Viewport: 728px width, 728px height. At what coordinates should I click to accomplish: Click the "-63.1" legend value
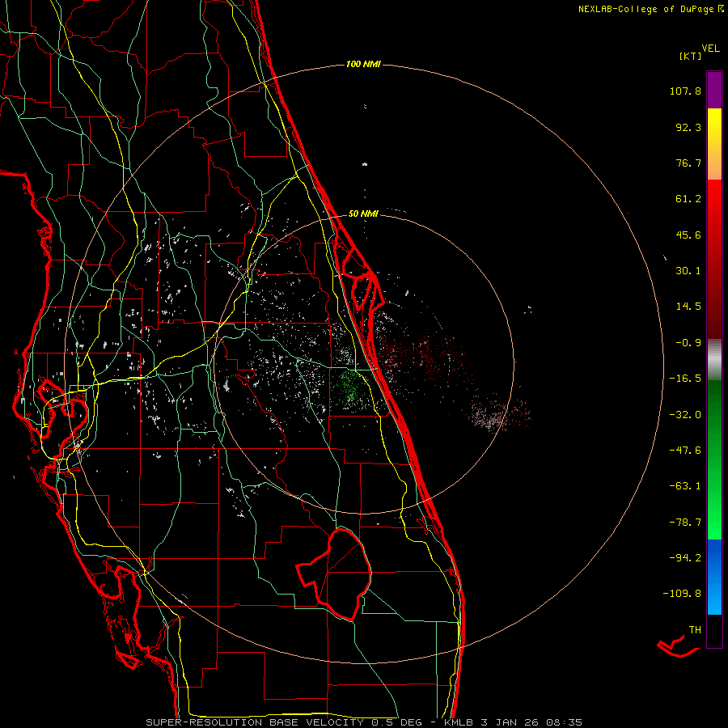point(685,486)
